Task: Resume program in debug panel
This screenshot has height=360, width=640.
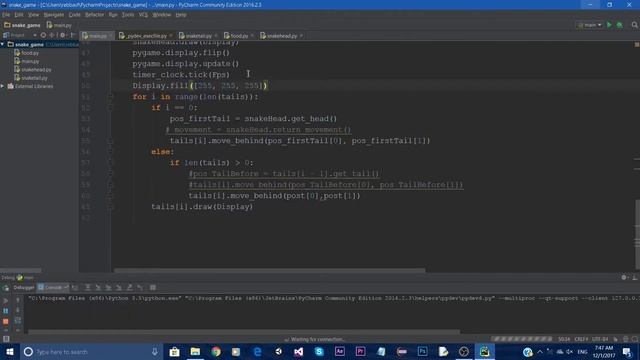Action: [6, 301]
